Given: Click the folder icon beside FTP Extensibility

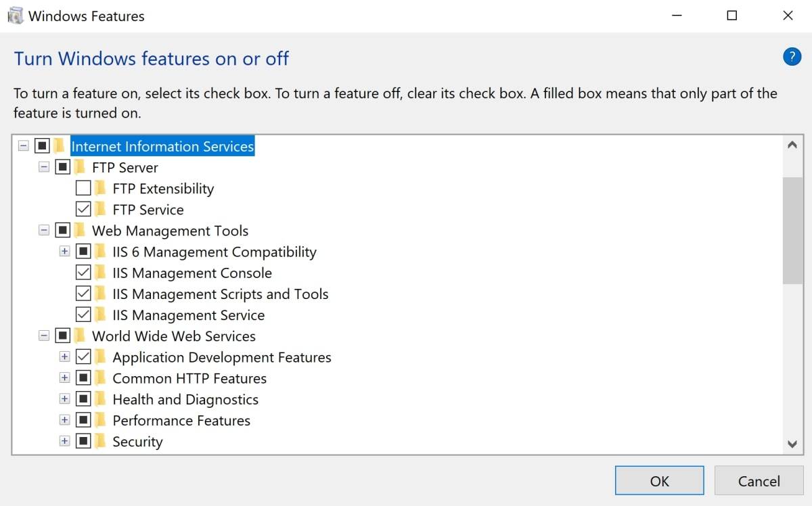Looking at the screenshot, I should tap(101, 189).
